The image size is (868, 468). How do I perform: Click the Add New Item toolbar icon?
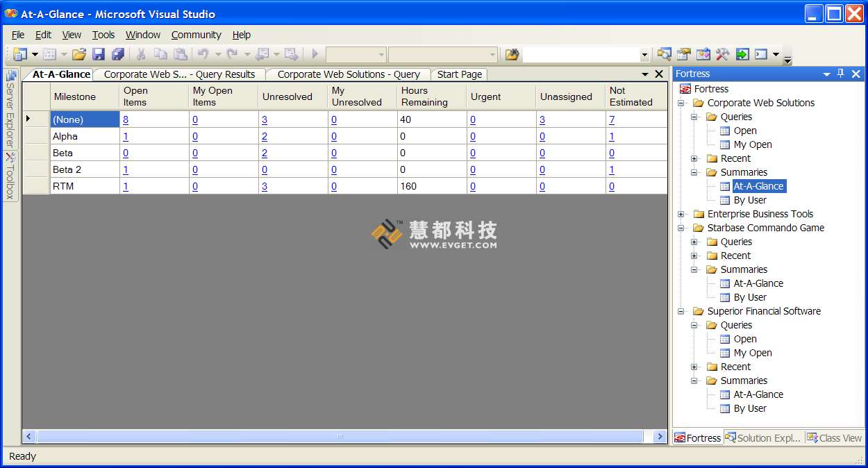point(49,54)
